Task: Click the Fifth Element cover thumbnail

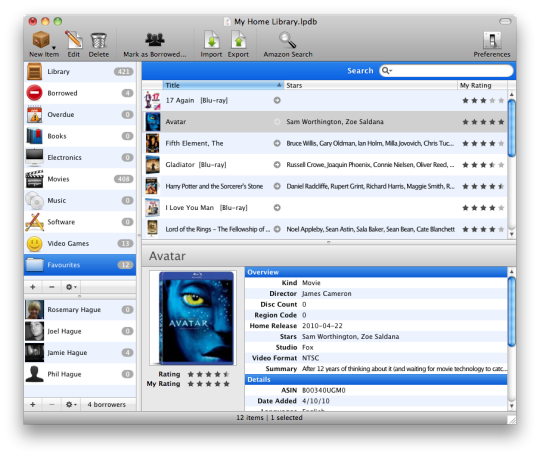Action: pyautogui.click(x=152, y=143)
